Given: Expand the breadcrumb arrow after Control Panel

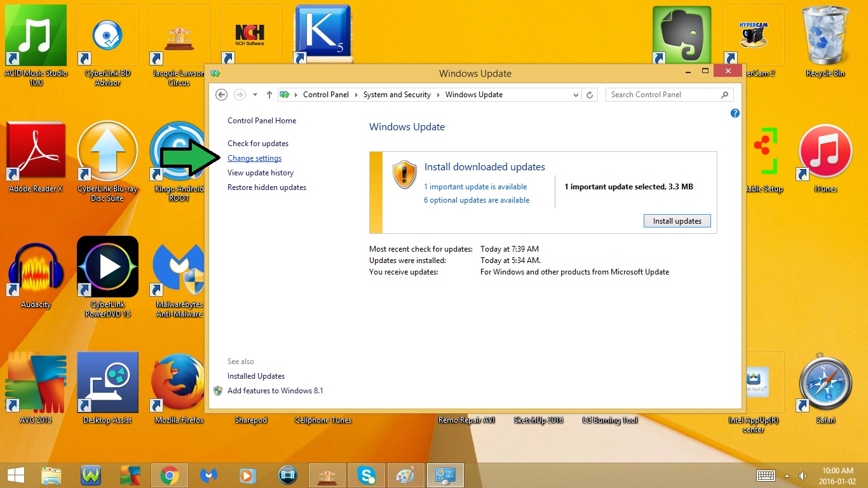Looking at the screenshot, I should tap(356, 95).
